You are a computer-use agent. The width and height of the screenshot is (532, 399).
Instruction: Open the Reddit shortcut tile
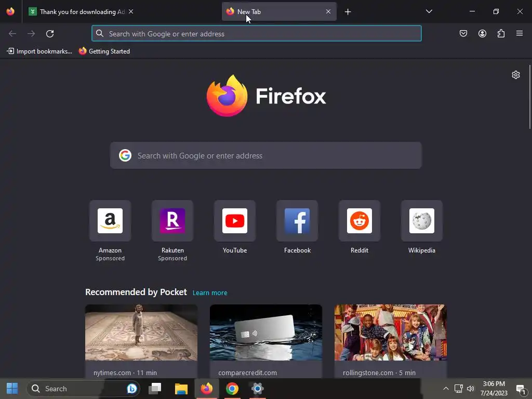click(x=360, y=220)
